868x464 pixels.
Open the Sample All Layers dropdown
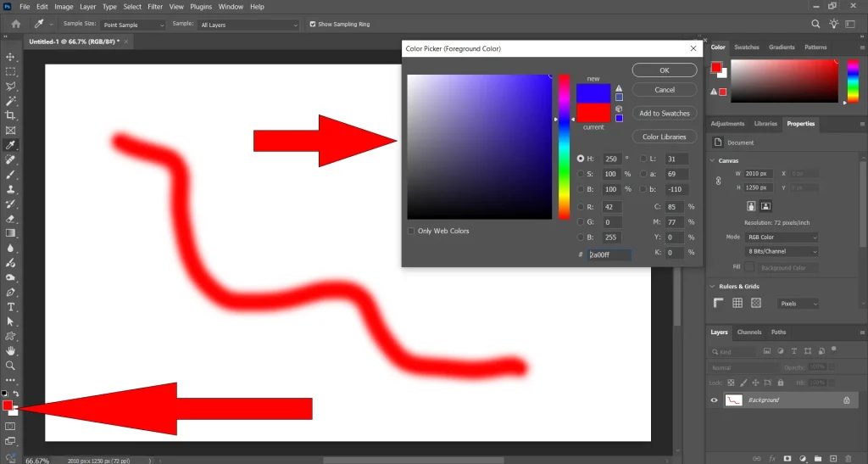click(248, 25)
